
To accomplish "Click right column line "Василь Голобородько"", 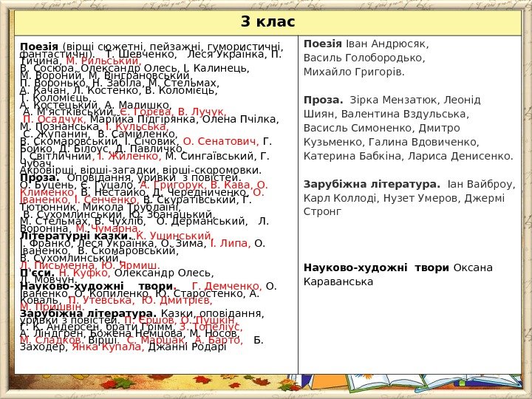I will (x=364, y=58).
